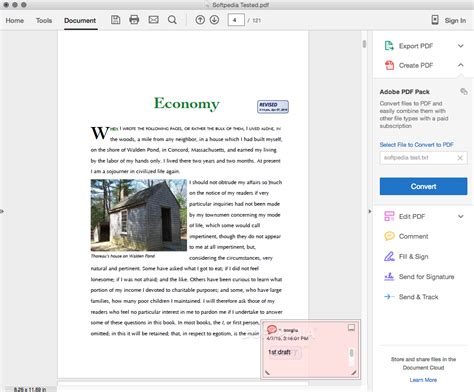Go to previous page arrow
This screenshot has height=392, width=474.
[x=200, y=20]
